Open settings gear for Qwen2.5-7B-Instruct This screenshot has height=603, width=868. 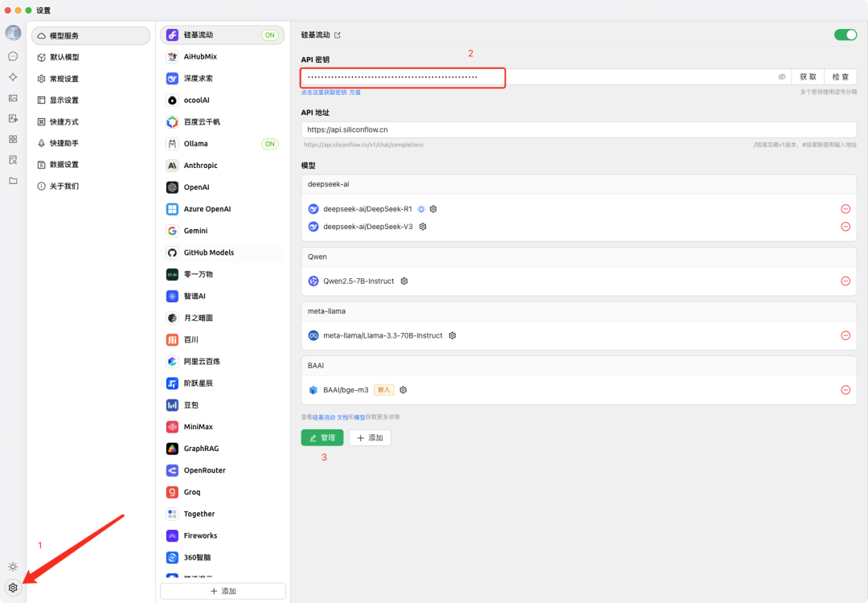(404, 281)
